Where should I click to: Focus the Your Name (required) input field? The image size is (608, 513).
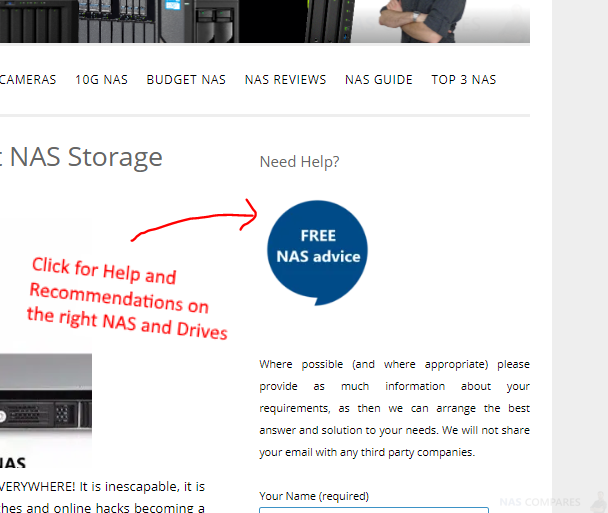(374, 510)
